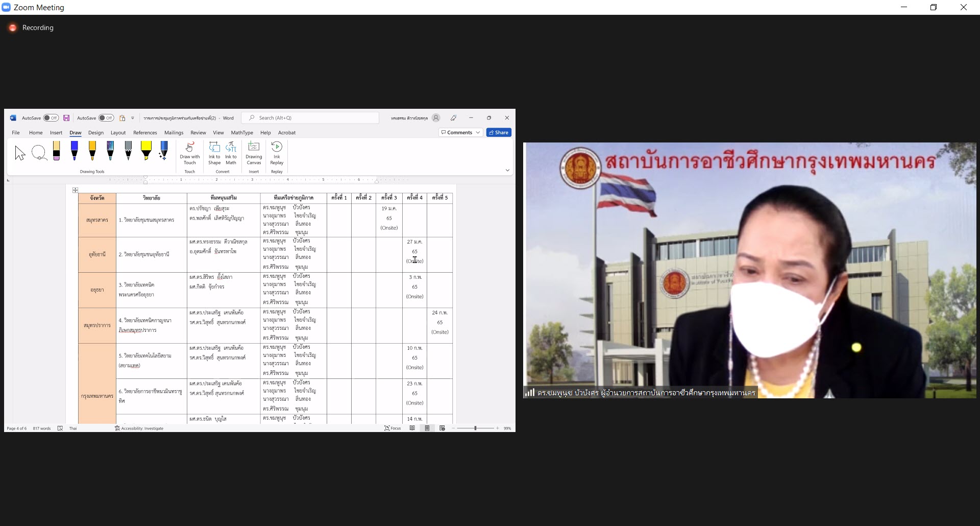Toggle Draw with Touch

coord(189,153)
